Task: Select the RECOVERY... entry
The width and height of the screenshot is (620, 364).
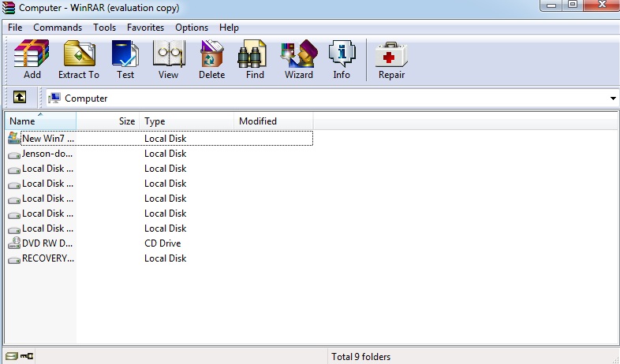Action: pyautogui.click(x=48, y=258)
